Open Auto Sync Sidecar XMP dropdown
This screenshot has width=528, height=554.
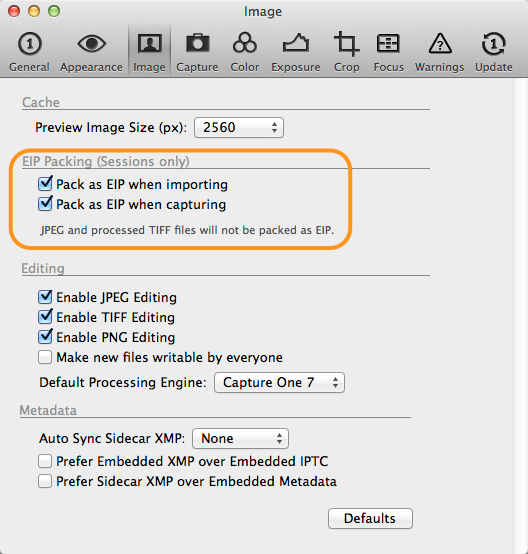(x=240, y=439)
